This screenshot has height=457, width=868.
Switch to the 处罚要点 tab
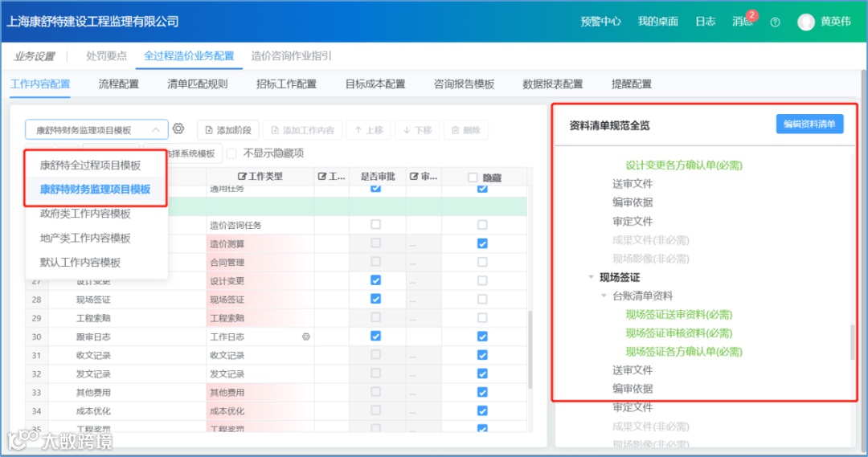[106, 56]
